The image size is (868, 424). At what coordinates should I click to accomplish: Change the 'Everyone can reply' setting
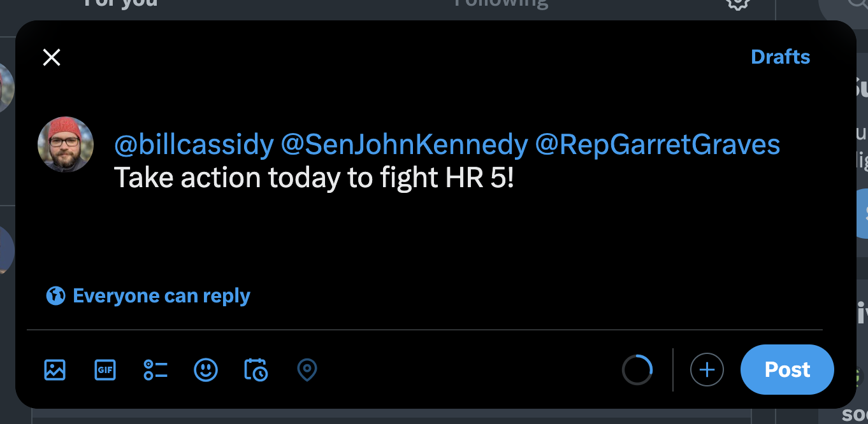pyautogui.click(x=161, y=295)
